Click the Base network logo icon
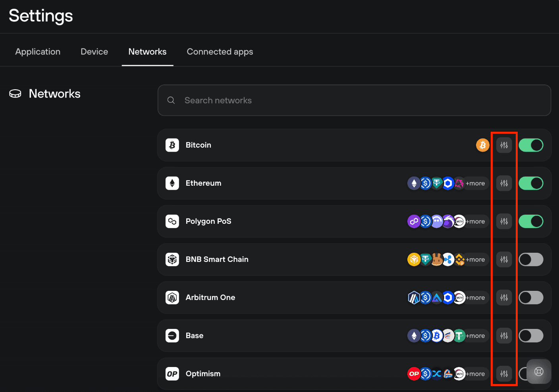 tap(172, 336)
